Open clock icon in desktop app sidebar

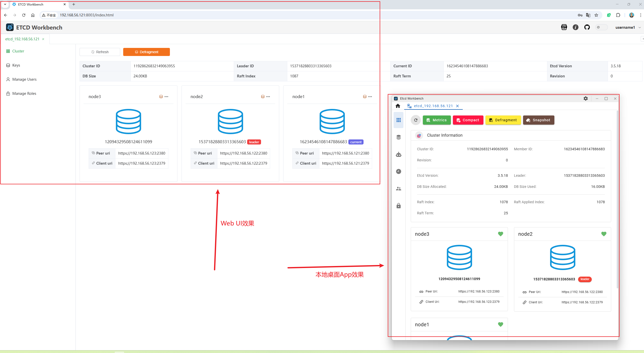[399, 171]
